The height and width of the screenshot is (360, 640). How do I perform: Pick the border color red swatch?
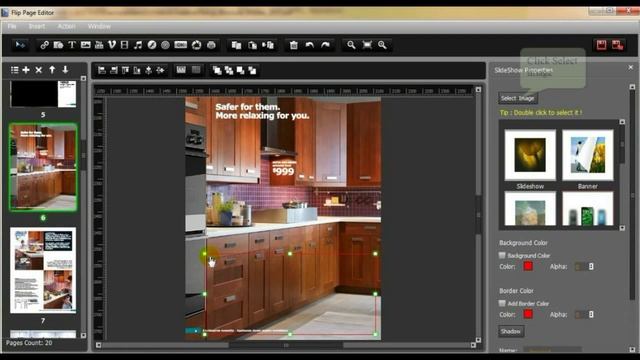coord(528,314)
